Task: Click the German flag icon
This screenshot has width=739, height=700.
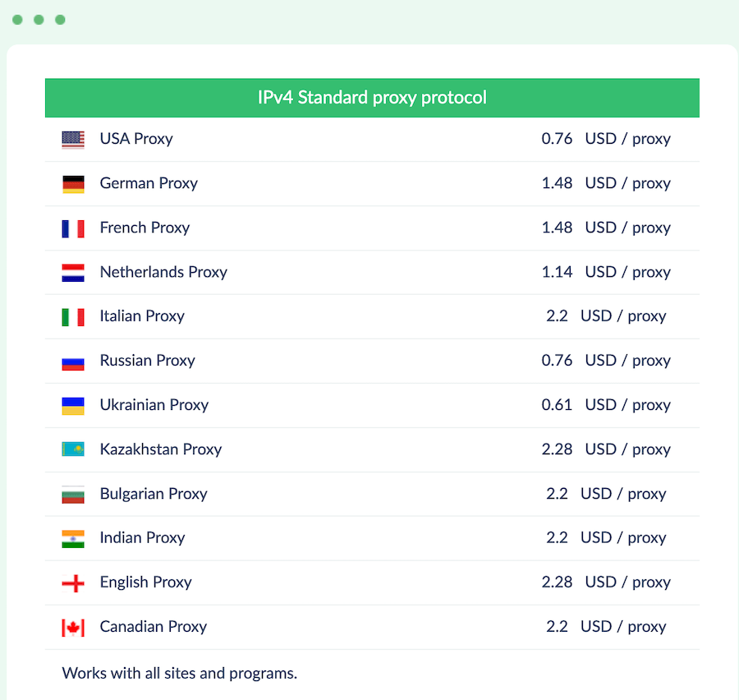Action: [73, 184]
